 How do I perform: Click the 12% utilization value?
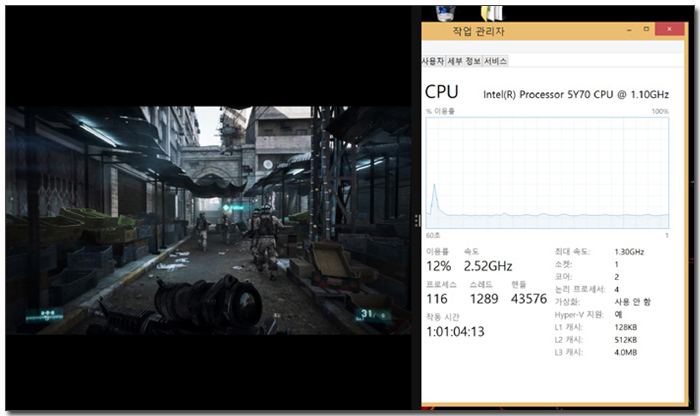438,266
